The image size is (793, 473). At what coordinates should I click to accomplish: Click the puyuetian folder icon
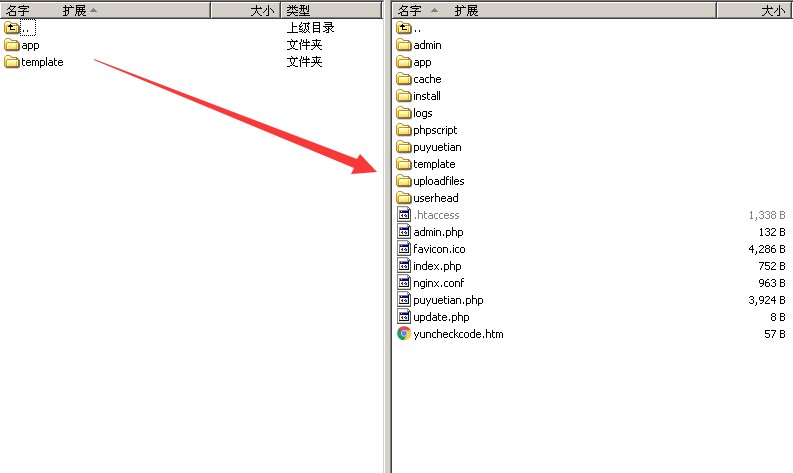(x=404, y=147)
